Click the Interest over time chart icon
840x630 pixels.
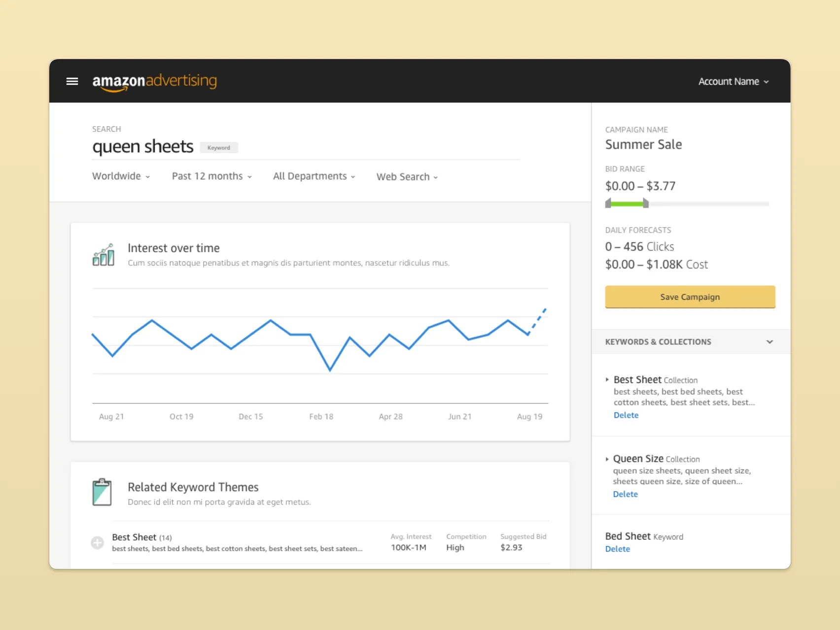(104, 255)
